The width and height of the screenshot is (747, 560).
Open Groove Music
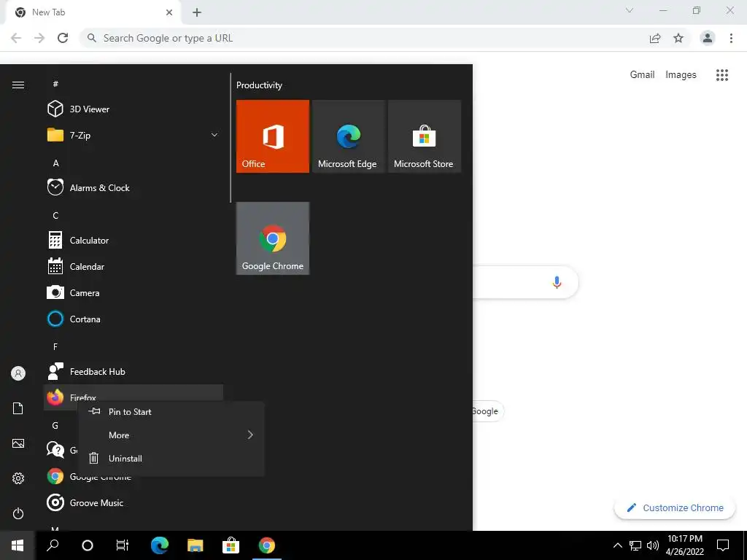pyautogui.click(x=133, y=503)
